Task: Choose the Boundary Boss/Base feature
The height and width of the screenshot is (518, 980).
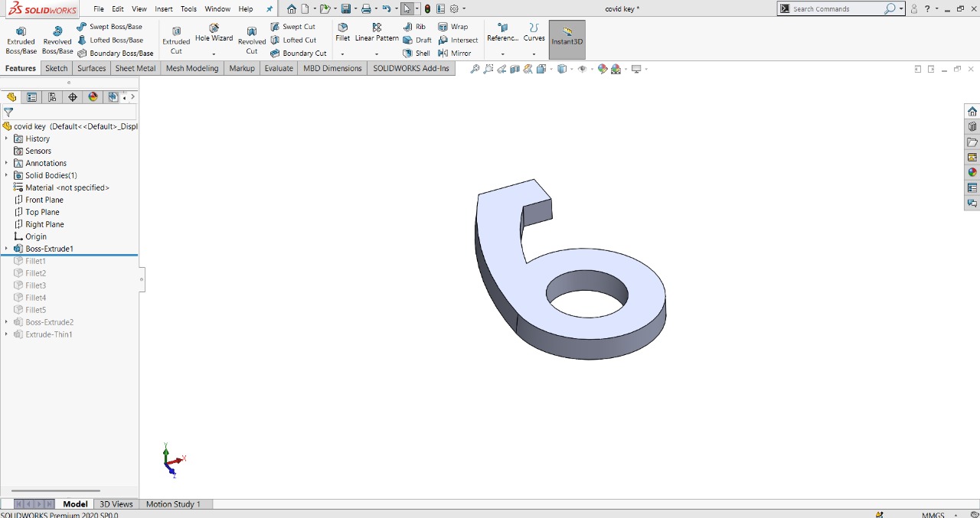Action: [115, 54]
